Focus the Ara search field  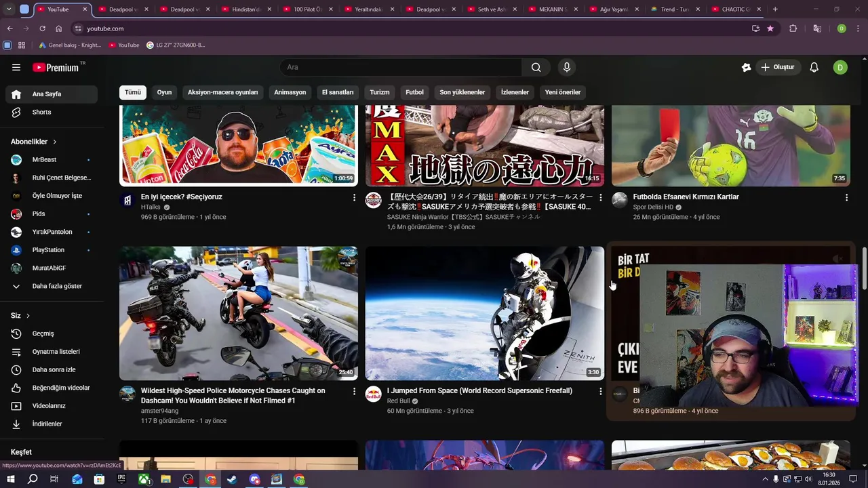tap(401, 67)
